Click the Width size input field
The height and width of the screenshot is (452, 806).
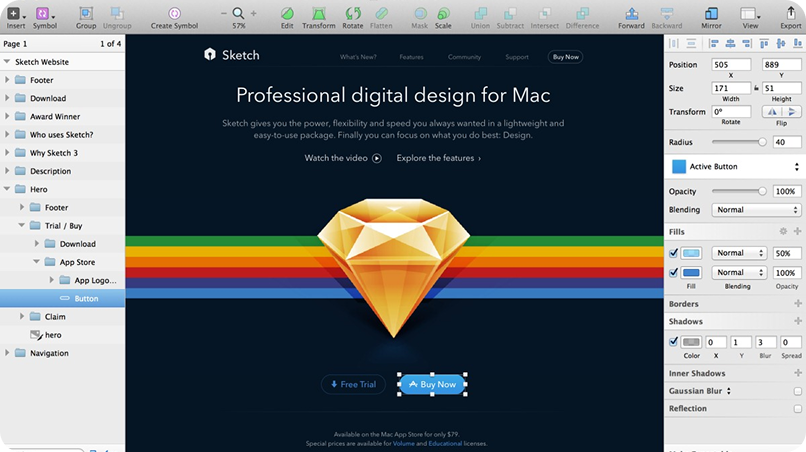point(732,88)
